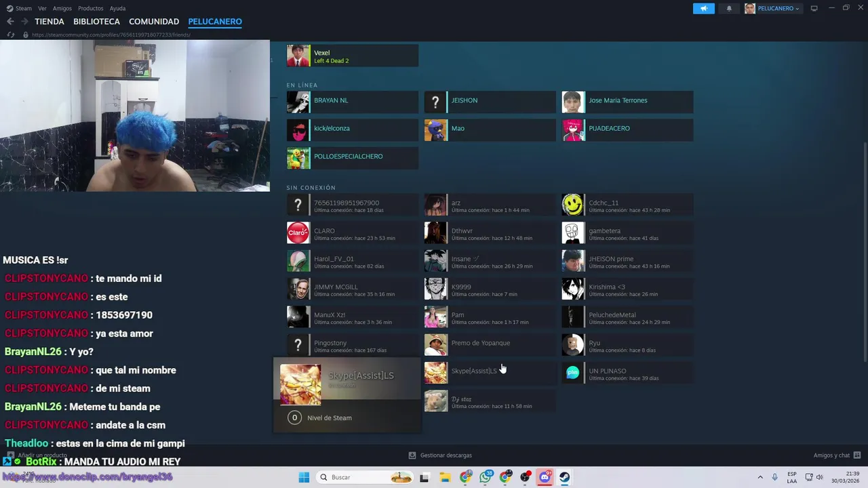Click the taskbar Buscar search box
The image size is (868, 488).
click(x=365, y=477)
